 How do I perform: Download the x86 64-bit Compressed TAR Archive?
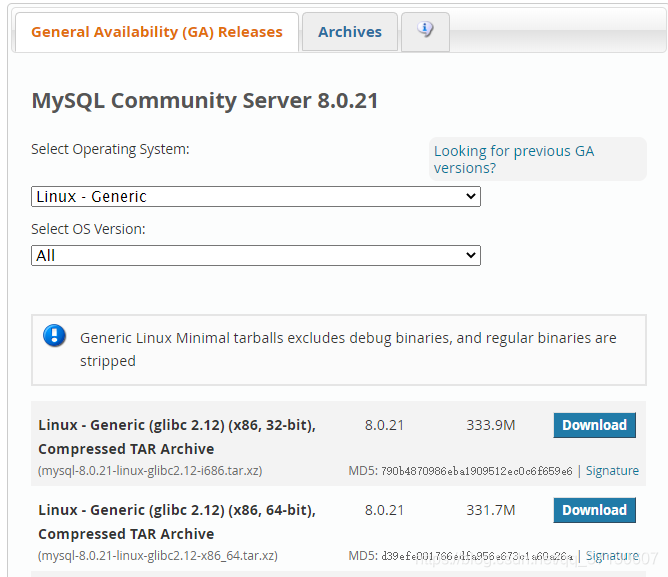click(x=594, y=510)
